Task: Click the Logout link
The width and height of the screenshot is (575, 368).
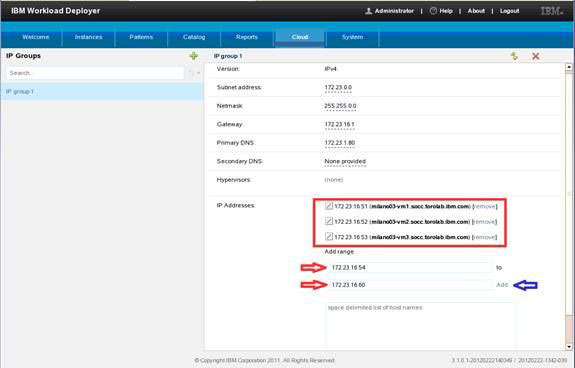Action: (509, 11)
